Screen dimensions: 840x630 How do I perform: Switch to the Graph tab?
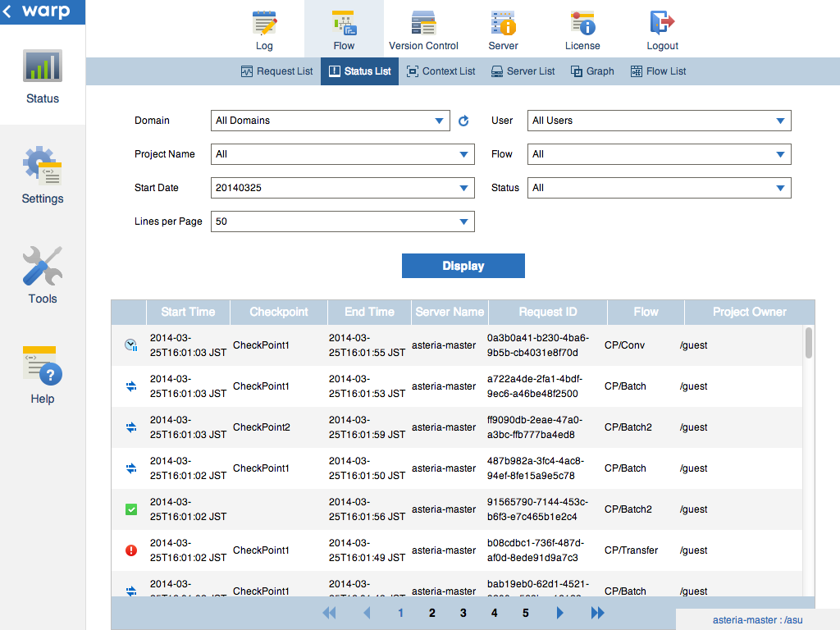pos(592,71)
